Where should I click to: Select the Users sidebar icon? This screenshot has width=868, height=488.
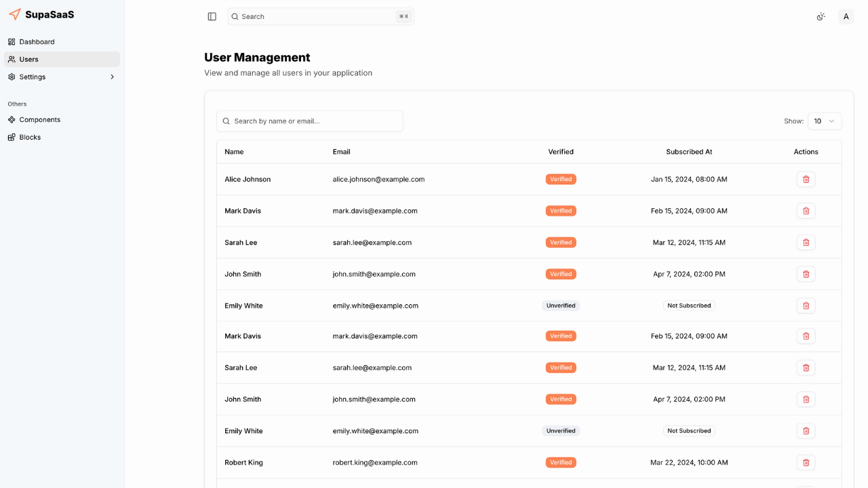pos(11,59)
